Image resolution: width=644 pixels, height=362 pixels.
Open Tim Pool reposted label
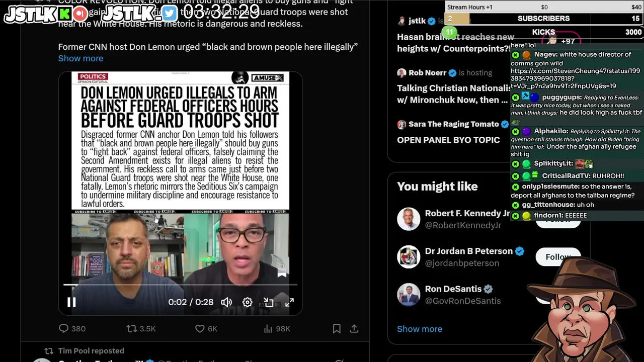91,351
